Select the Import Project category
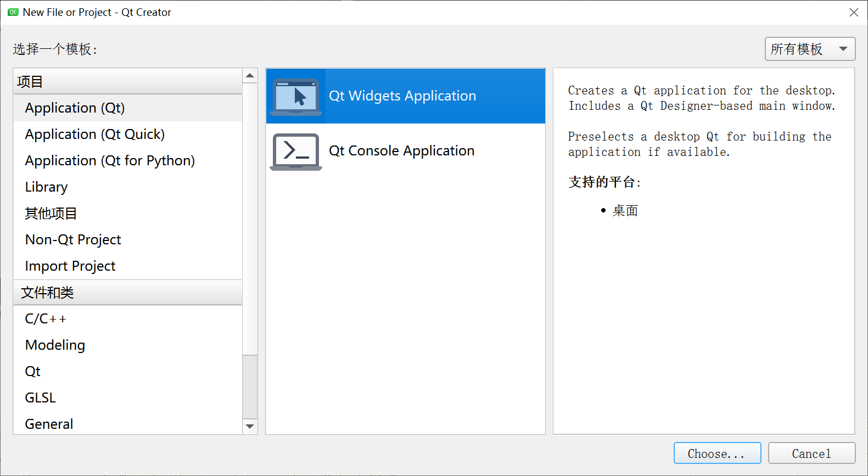Image resolution: width=868 pixels, height=476 pixels. [x=127, y=266]
